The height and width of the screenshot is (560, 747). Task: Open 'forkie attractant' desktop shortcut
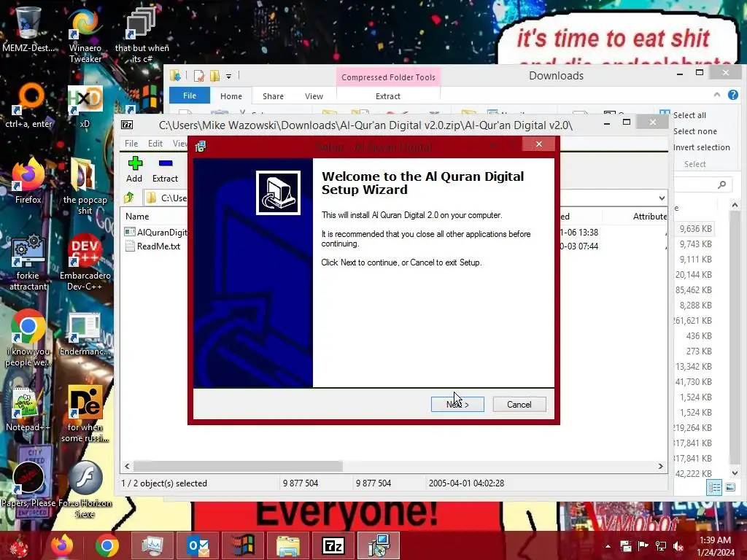pos(28,262)
